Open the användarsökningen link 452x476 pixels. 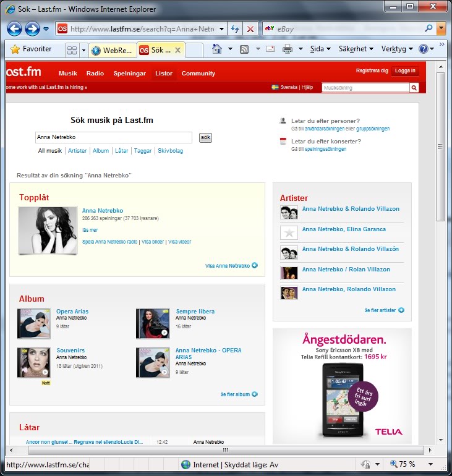point(324,129)
